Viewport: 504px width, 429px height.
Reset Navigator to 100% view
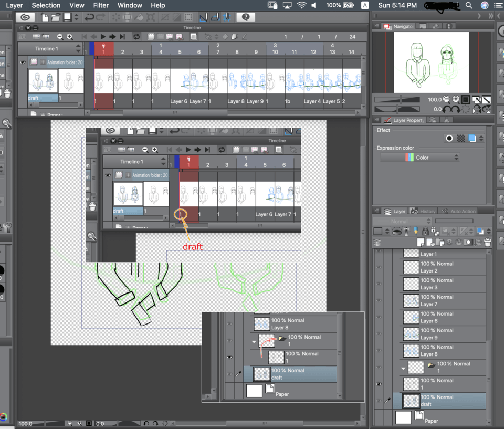[x=466, y=99]
